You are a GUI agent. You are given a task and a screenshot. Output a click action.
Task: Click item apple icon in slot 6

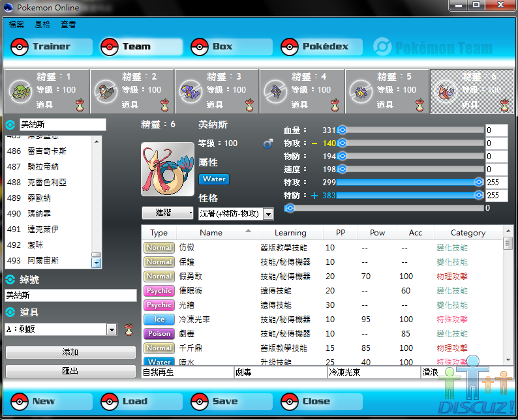(x=504, y=105)
